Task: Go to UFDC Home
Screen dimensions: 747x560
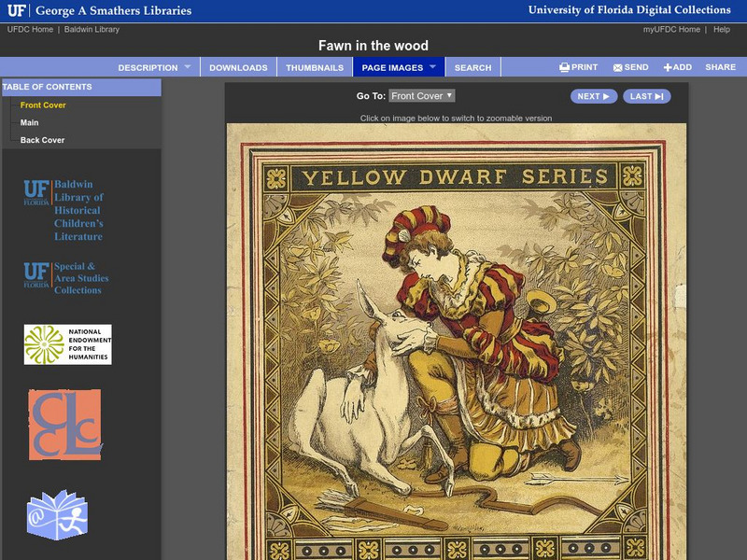Action: [x=30, y=29]
